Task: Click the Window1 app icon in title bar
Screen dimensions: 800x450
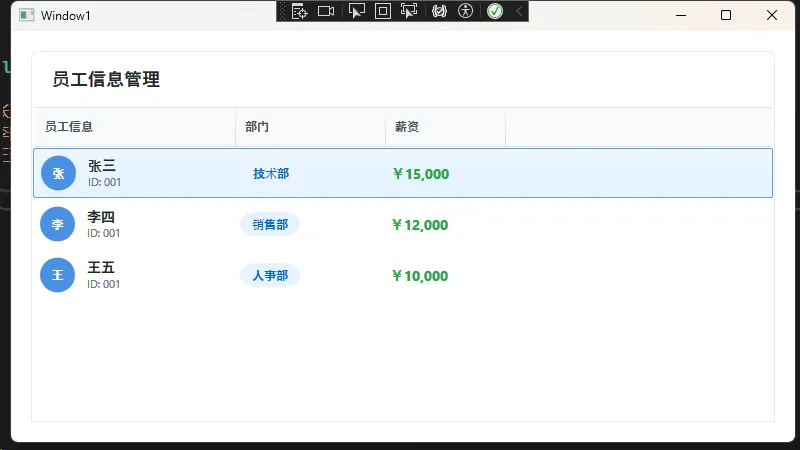Action: coord(26,15)
